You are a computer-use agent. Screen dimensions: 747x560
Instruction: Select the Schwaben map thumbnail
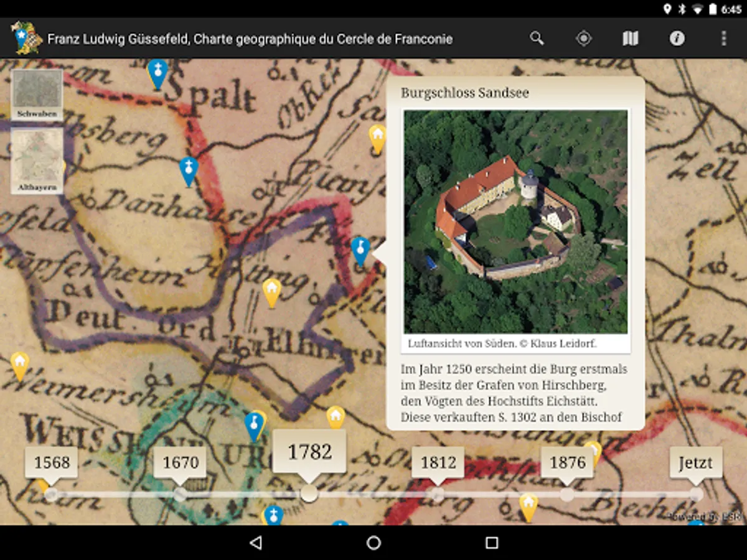coord(37,95)
